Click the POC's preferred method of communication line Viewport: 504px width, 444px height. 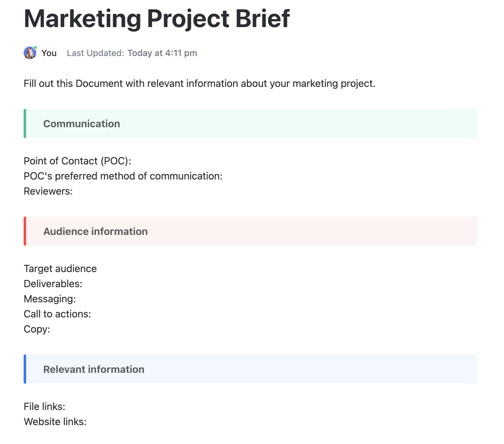(x=123, y=176)
